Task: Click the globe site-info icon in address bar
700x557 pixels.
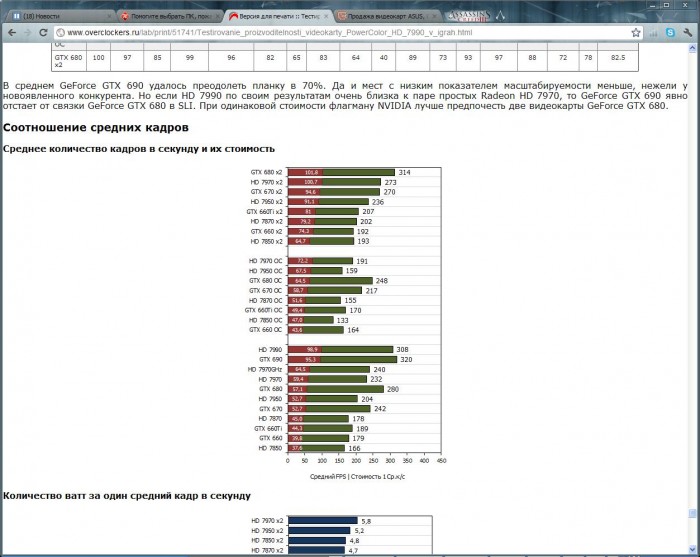Action: [61, 33]
